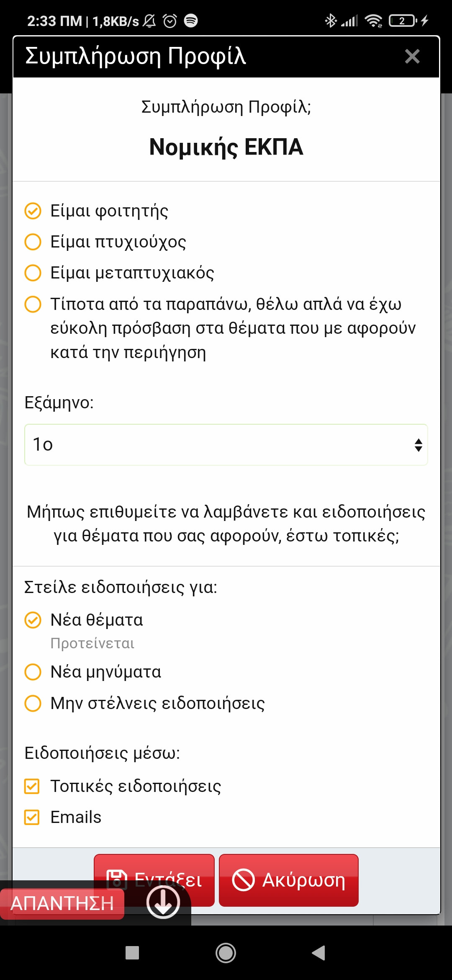Select the 'Είμαι φοιτητής' radio option

point(33,211)
